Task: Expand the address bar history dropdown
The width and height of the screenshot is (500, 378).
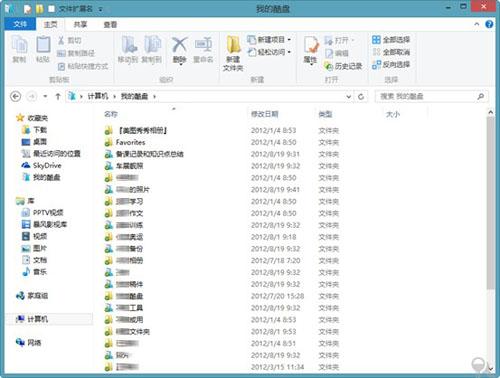Action: [x=349, y=97]
